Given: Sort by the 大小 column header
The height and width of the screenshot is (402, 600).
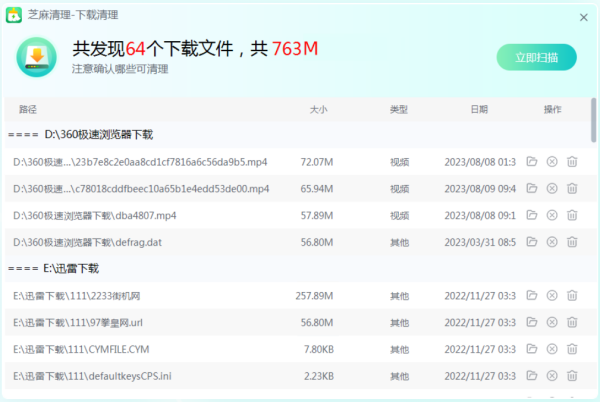Looking at the screenshot, I should pos(318,110).
